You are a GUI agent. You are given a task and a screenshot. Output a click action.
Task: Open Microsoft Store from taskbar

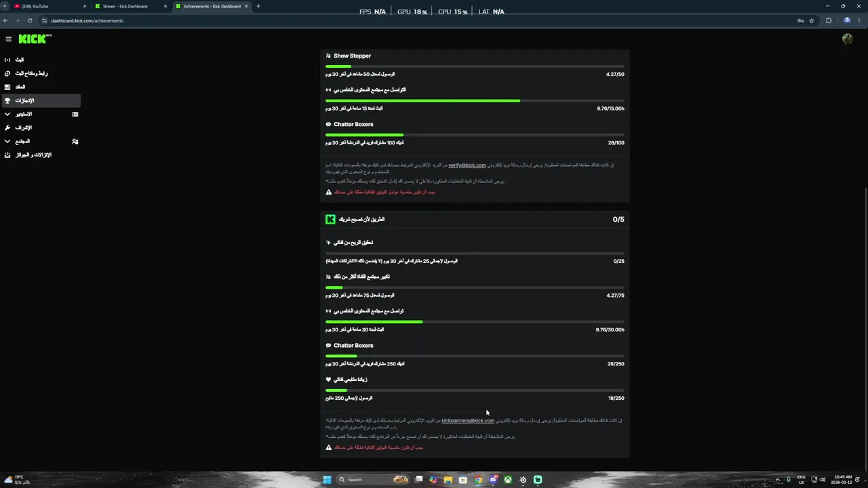[x=463, y=479]
